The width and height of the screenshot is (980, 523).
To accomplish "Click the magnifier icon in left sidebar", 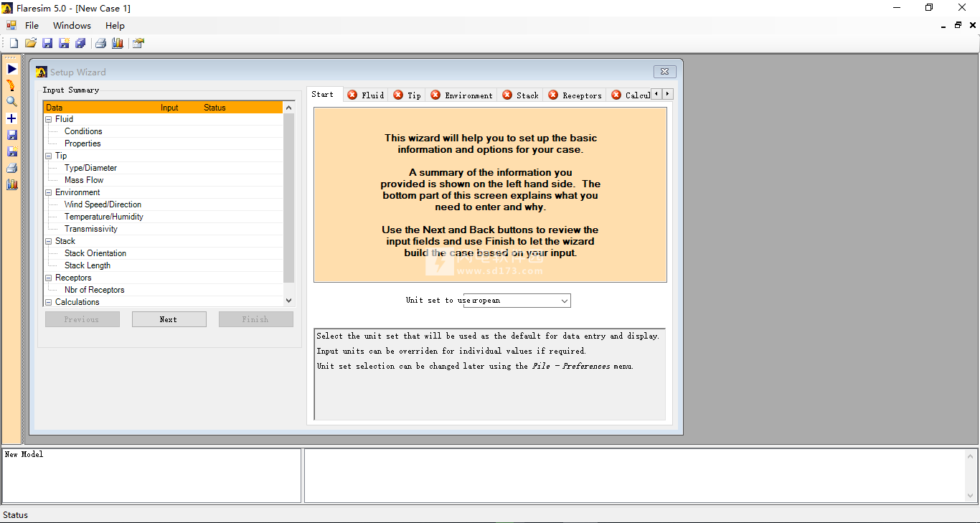I will pyautogui.click(x=11, y=102).
